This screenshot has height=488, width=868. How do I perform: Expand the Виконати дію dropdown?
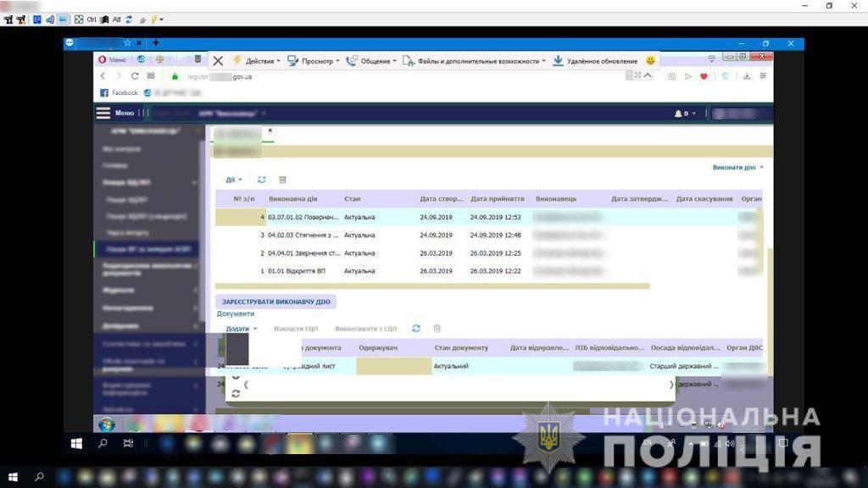pos(738,167)
